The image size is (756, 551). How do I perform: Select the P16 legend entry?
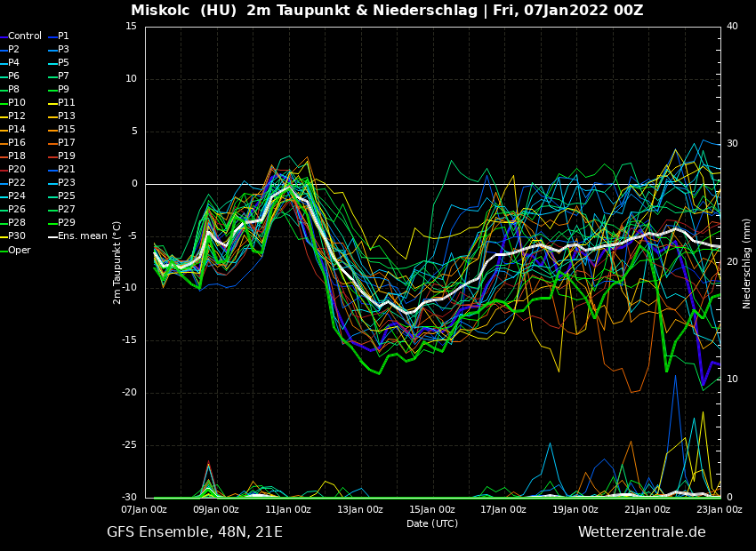[17, 143]
